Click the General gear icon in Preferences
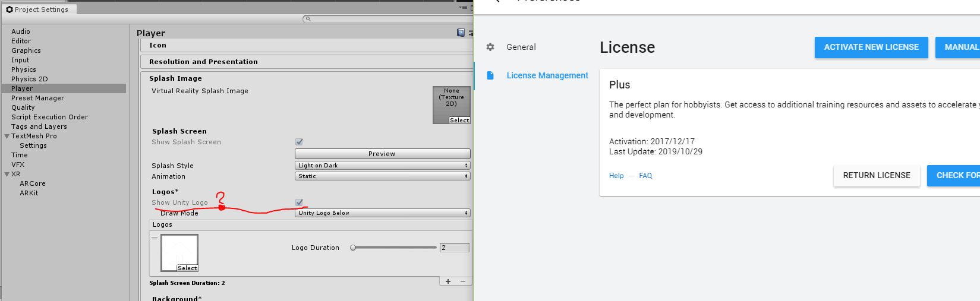980x301 pixels. (490, 47)
